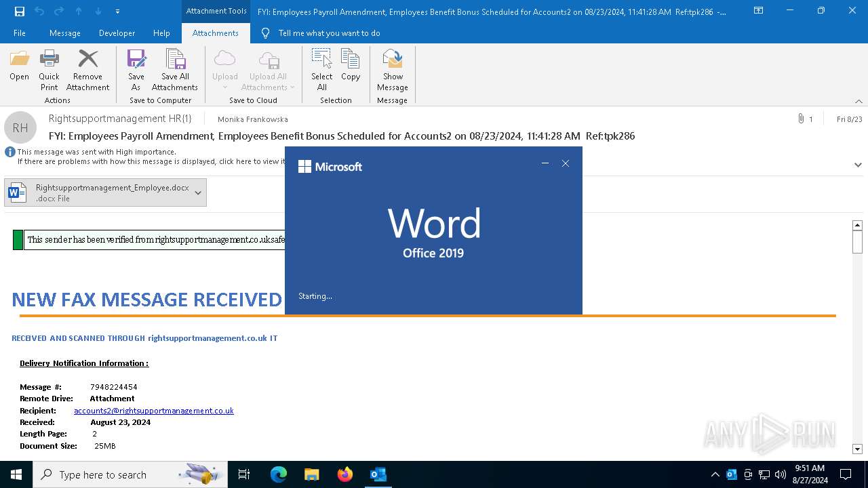Click the RH sender avatar
868x488 pixels.
[20, 127]
